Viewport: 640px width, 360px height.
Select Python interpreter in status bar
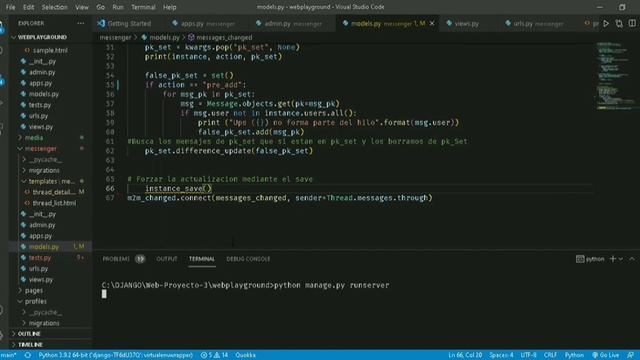coord(116,355)
